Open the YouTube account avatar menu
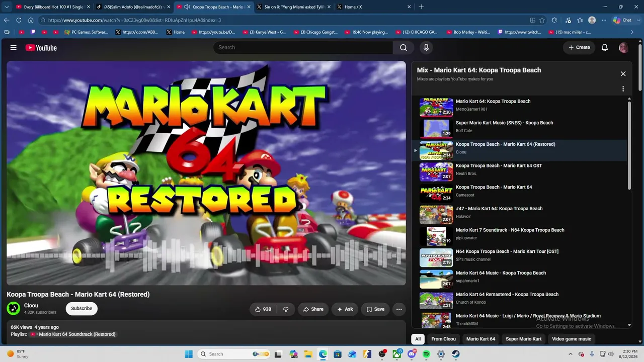The width and height of the screenshot is (644, 362). click(x=623, y=48)
